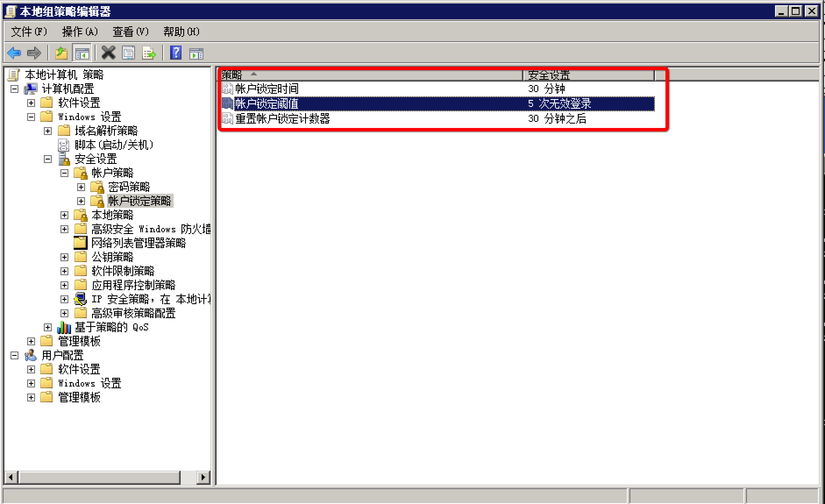This screenshot has width=825, height=504.
Task: Click the Export List toolbar icon
Action: click(x=149, y=53)
